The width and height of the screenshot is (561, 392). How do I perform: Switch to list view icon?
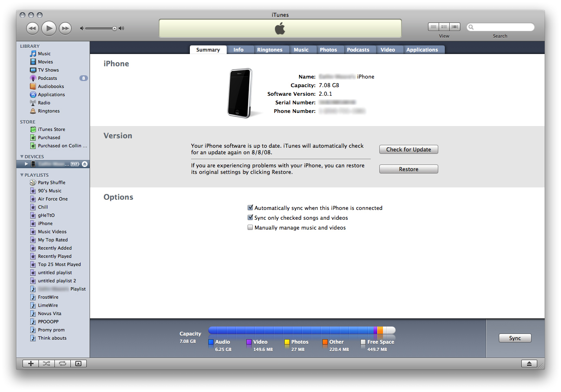pyautogui.click(x=433, y=27)
